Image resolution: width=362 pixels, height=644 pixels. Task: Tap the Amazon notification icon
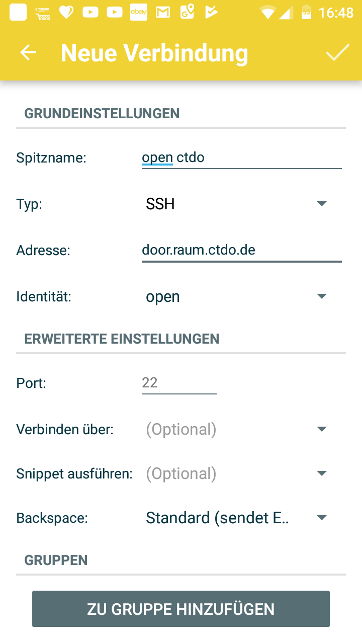(43, 13)
